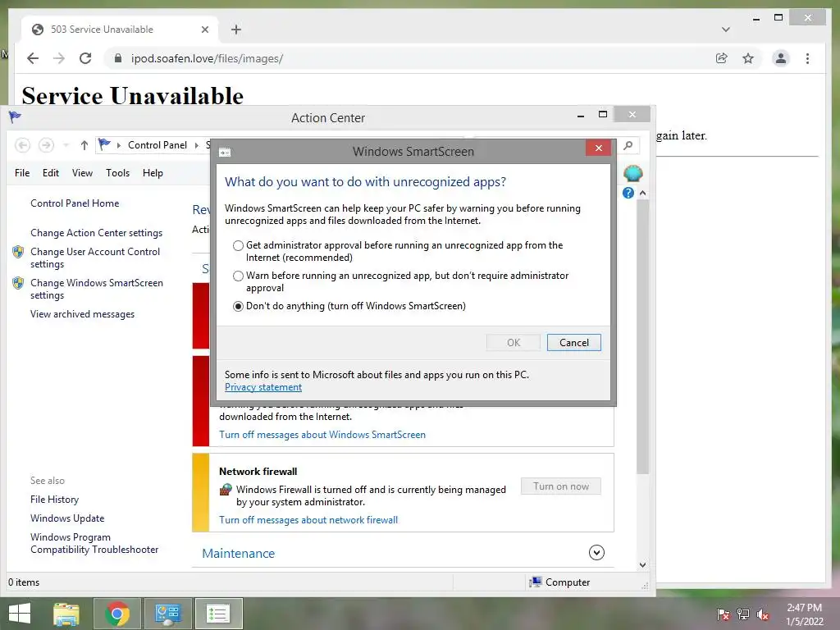Go to Control Panel Home

pyautogui.click(x=75, y=203)
